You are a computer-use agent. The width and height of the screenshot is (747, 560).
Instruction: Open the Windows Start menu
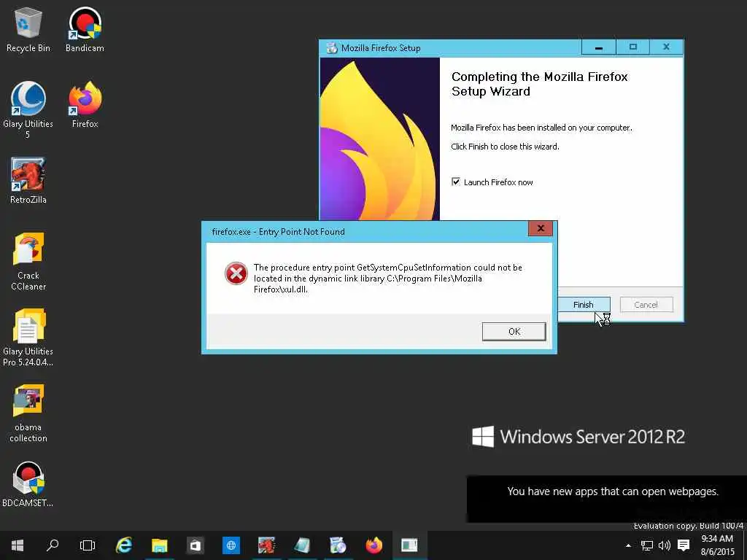pyautogui.click(x=18, y=545)
